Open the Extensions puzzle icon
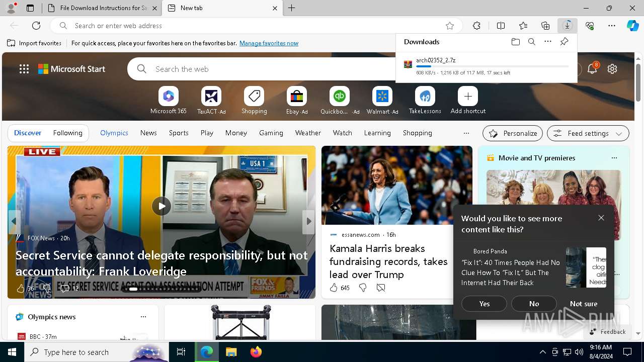644x362 pixels. click(x=476, y=26)
